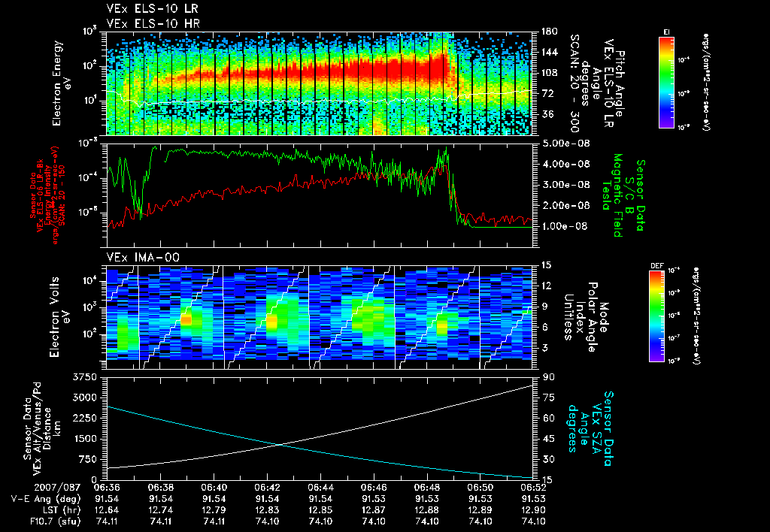Image resolution: width=770 pixels, height=532 pixels.
Task: Click the time tick label '06:50'
Action: click(480, 488)
